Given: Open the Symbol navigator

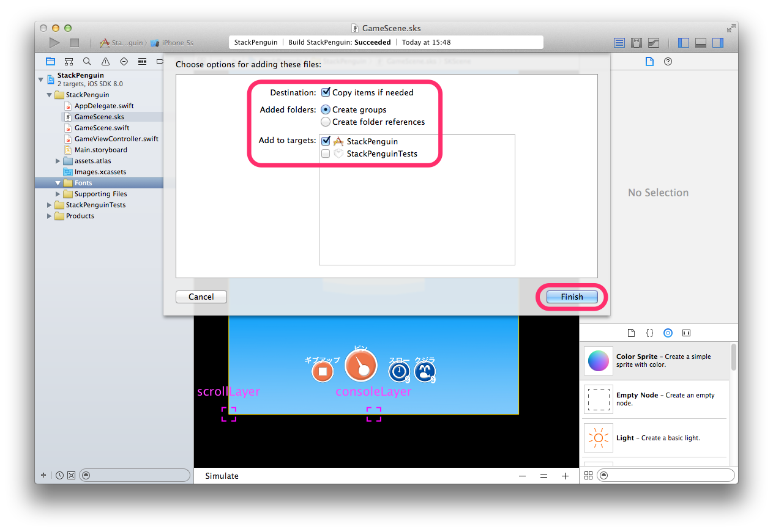Looking at the screenshot, I should point(69,61).
